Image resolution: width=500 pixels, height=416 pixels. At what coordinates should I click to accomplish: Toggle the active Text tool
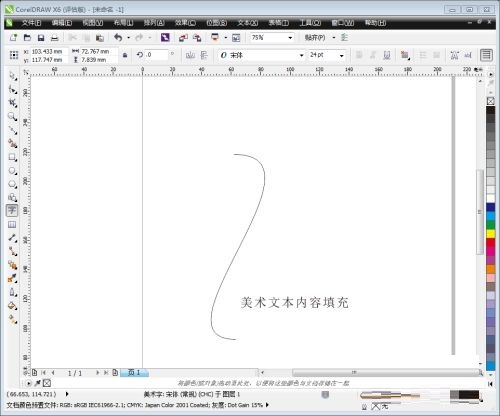pos(12,211)
